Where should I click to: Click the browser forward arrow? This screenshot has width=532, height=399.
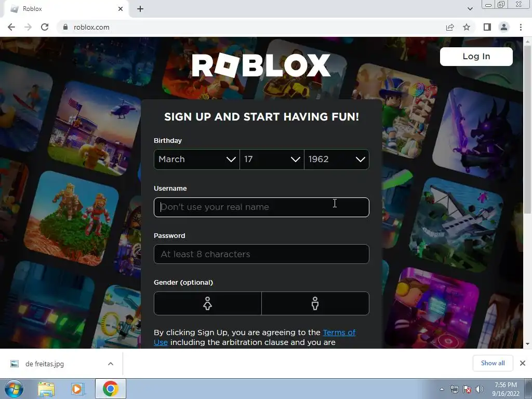click(x=28, y=27)
